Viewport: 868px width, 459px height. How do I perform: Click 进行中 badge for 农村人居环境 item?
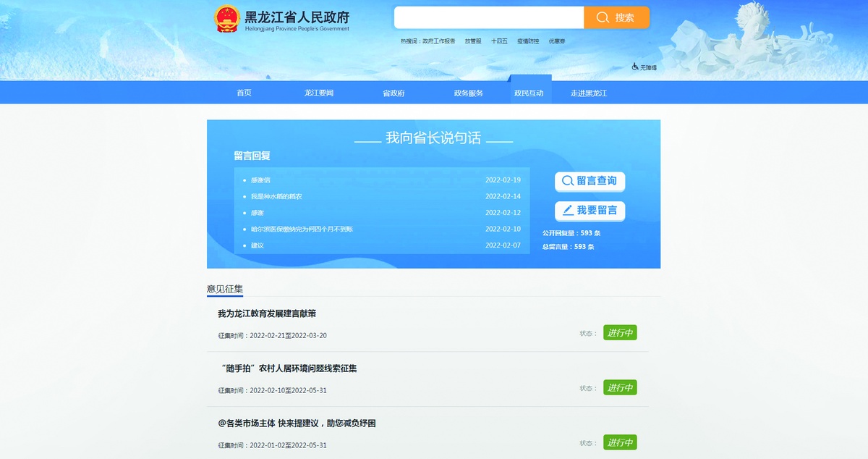point(620,387)
